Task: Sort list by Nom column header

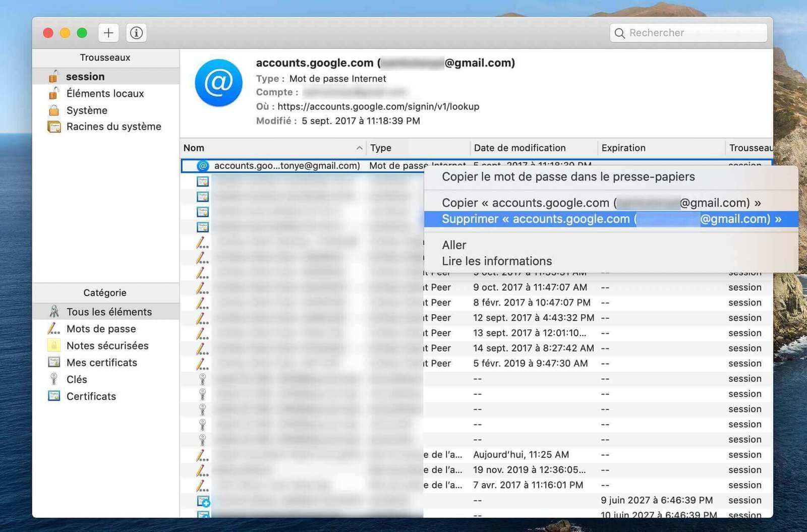Action: coord(273,148)
